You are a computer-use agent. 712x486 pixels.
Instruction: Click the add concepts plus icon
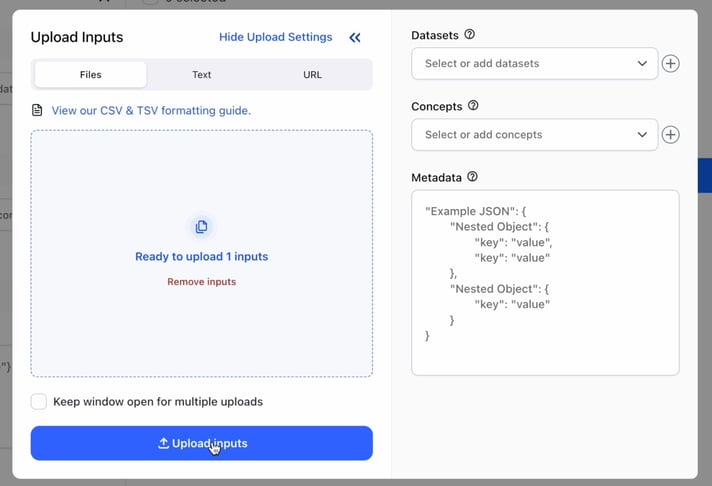pyautogui.click(x=670, y=134)
